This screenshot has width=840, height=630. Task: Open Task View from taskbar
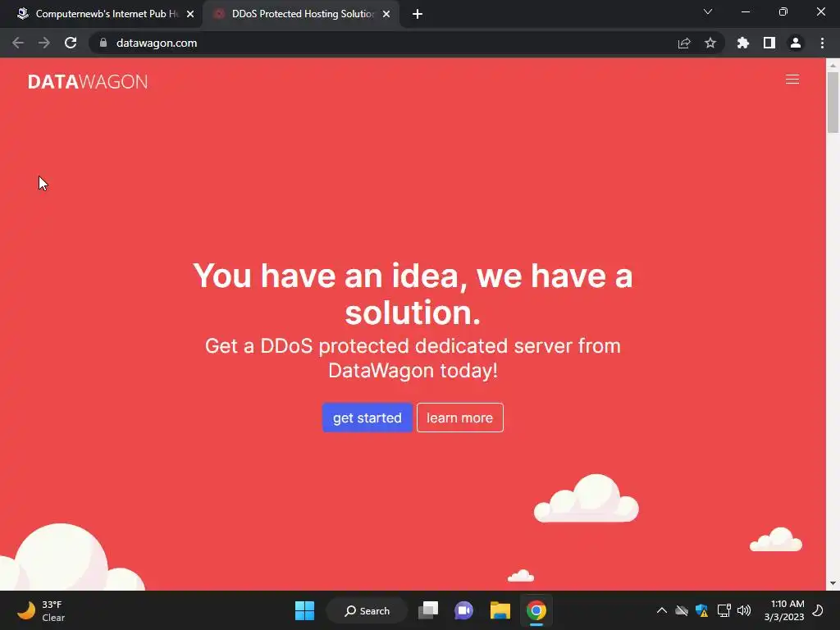(428, 610)
